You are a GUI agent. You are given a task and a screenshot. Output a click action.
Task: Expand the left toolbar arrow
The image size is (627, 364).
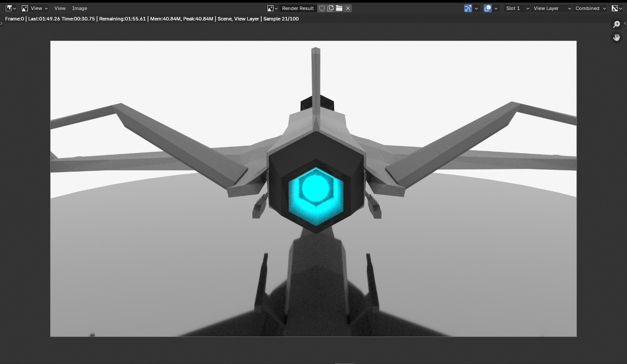coord(1,24)
